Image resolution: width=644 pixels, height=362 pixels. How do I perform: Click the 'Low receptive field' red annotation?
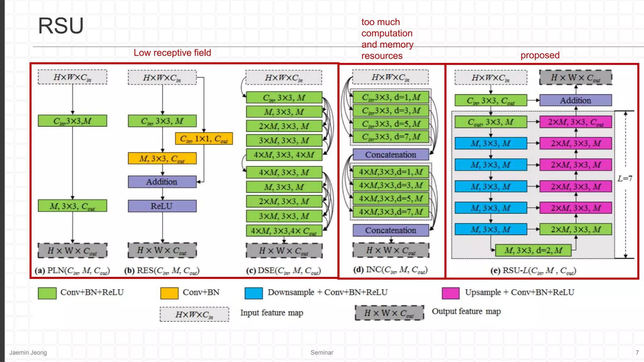172,52
